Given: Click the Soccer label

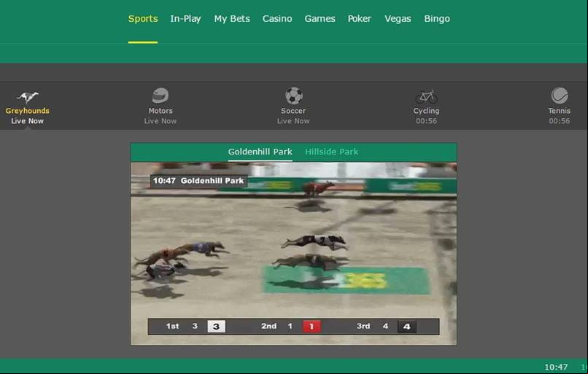Looking at the screenshot, I should click(293, 111).
